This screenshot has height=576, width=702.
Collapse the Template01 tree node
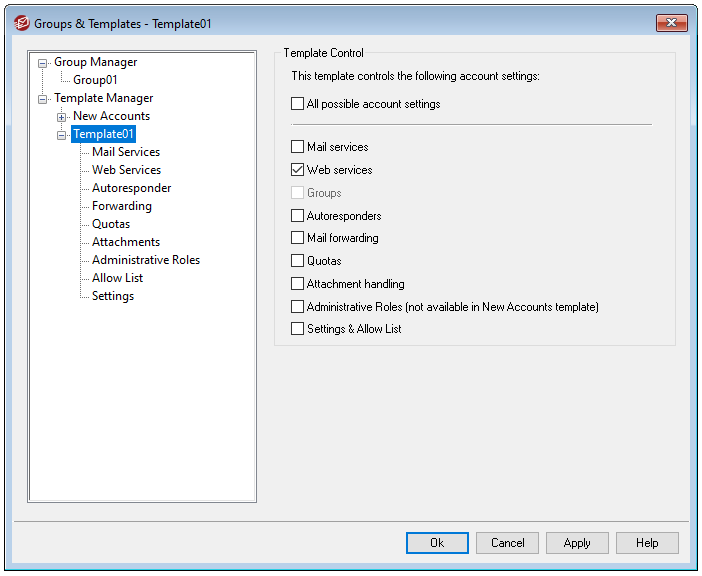click(61, 135)
